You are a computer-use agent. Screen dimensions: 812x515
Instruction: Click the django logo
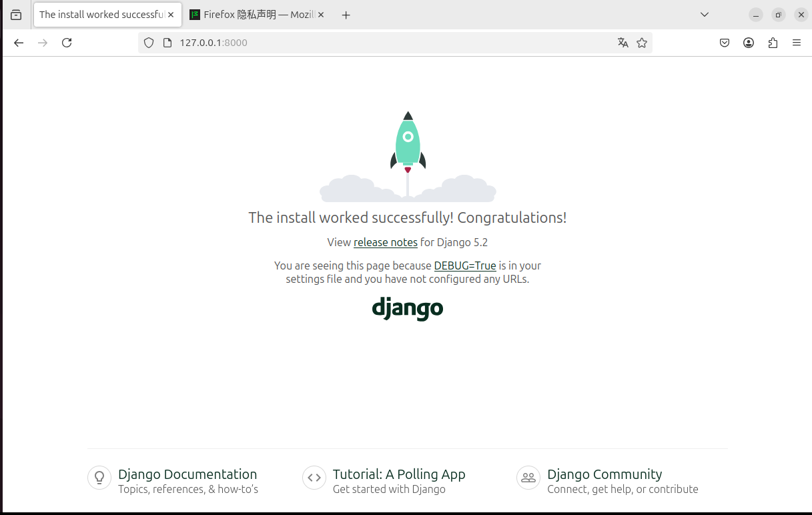coord(408,308)
